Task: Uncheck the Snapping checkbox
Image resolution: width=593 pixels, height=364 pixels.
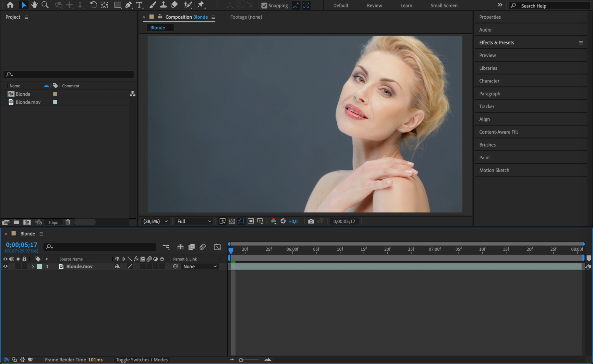Action: pos(264,6)
